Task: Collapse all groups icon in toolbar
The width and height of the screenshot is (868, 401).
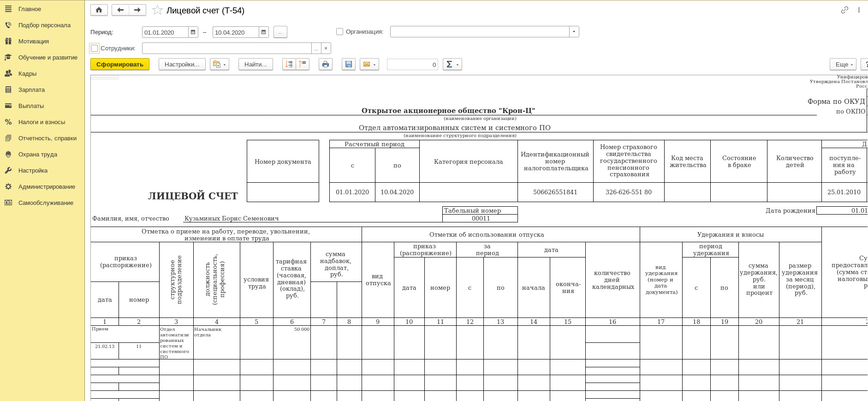Action: pos(303,65)
